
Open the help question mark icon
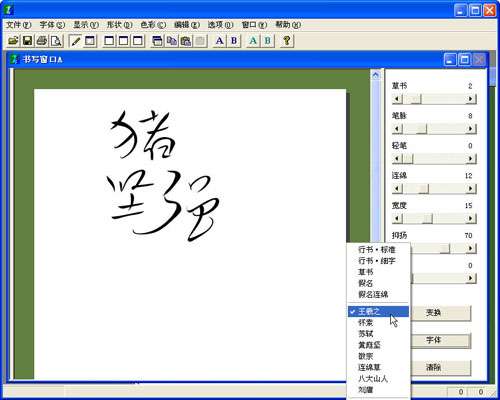click(287, 41)
